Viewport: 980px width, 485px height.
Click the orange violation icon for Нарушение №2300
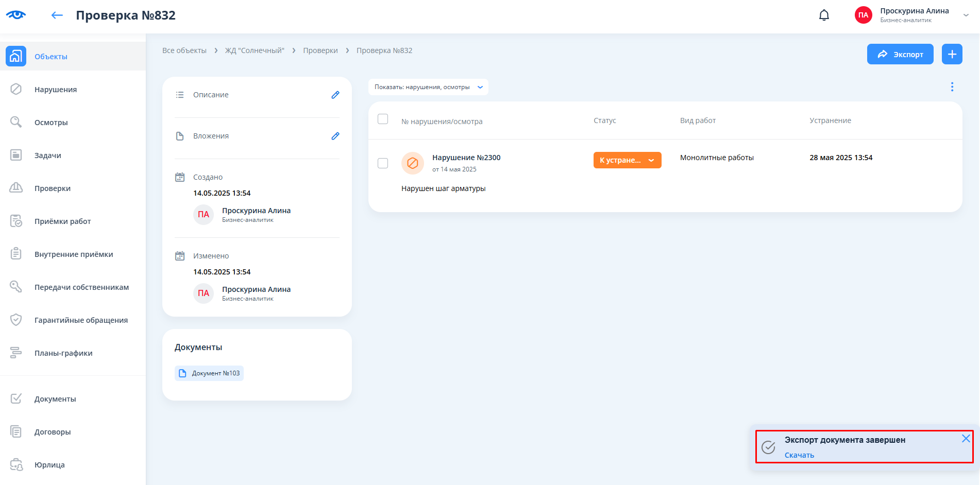(412, 163)
